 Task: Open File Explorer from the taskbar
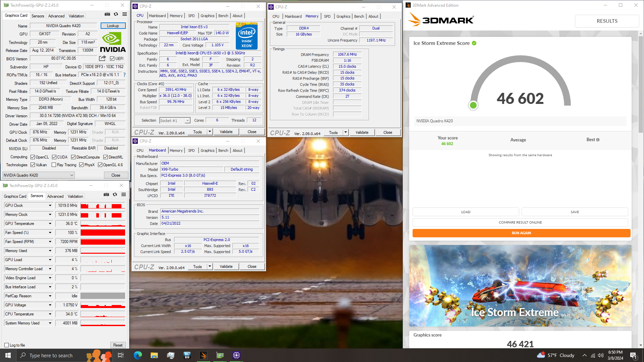click(x=154, y=355)
